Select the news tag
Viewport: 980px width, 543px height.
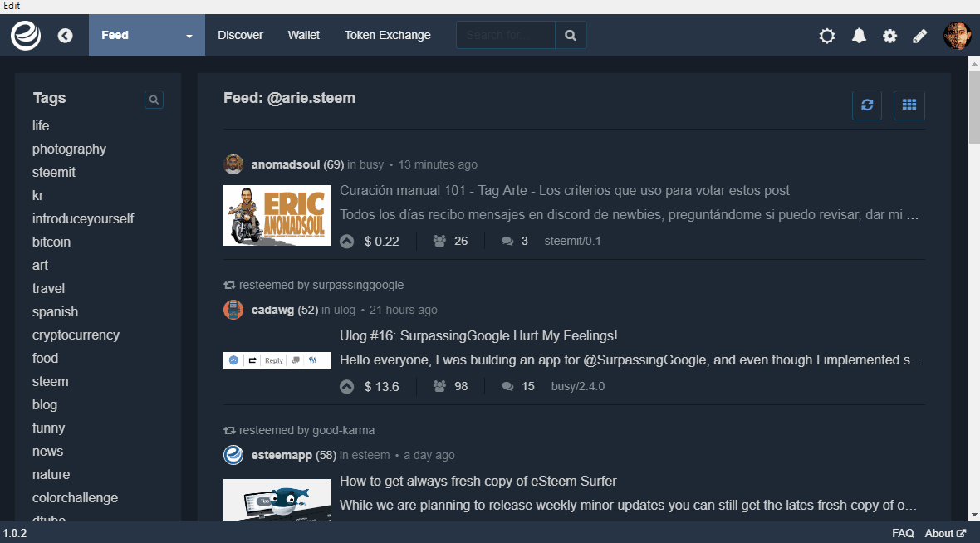[x=47, y=451]
